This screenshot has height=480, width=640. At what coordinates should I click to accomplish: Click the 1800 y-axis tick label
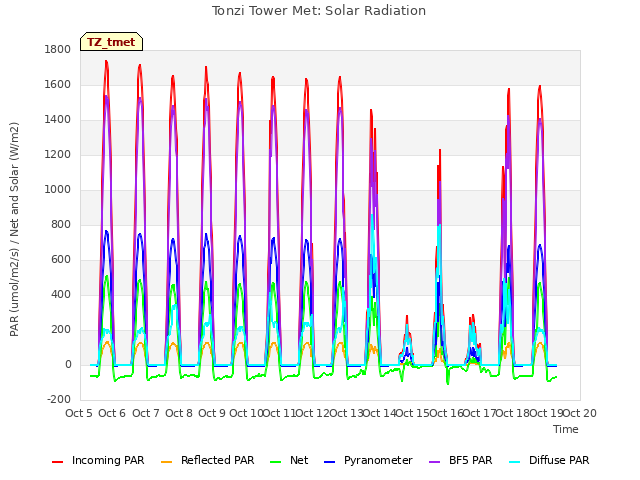pos(58,49)
